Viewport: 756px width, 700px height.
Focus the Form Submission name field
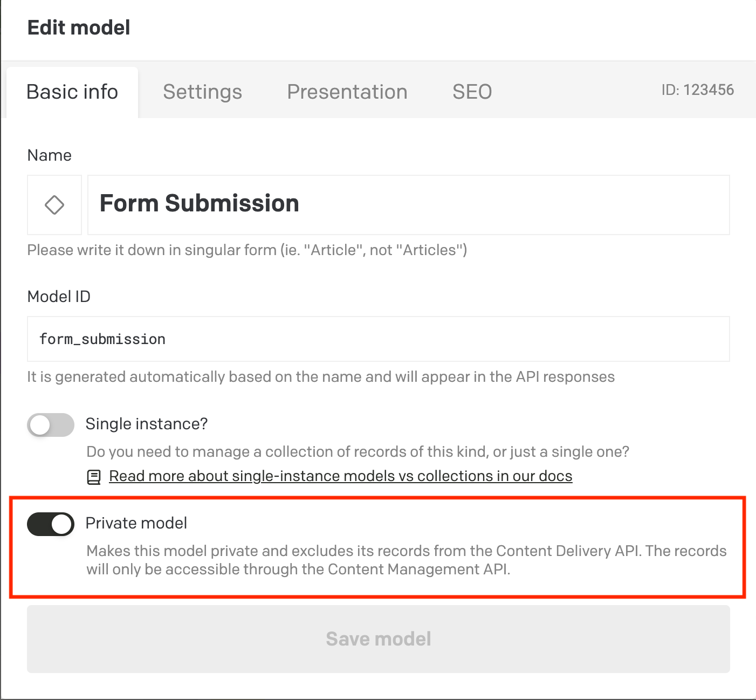[x=408, y=205]
